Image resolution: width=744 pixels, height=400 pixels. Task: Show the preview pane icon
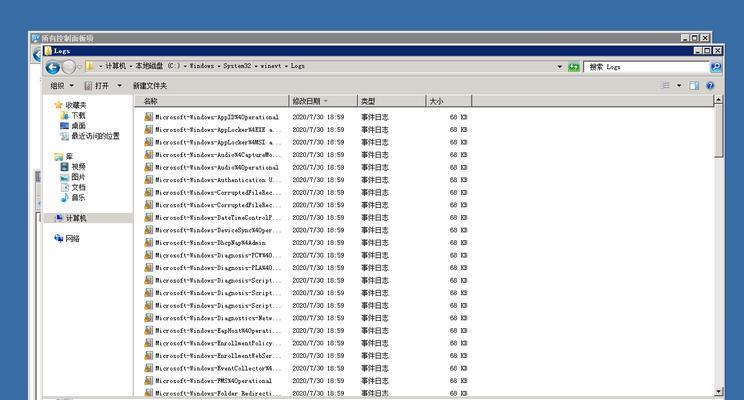[694, 85]
